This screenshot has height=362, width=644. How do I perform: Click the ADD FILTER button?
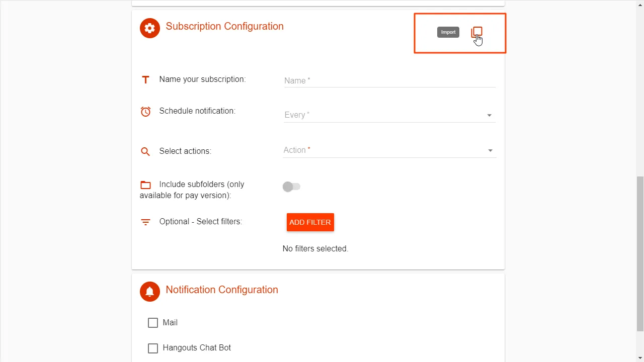pos(310,222)
